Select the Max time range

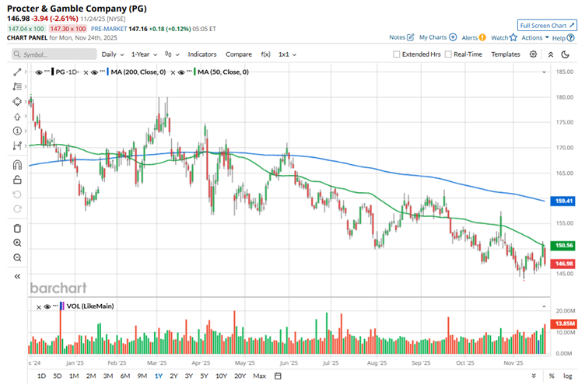(259, 376)
